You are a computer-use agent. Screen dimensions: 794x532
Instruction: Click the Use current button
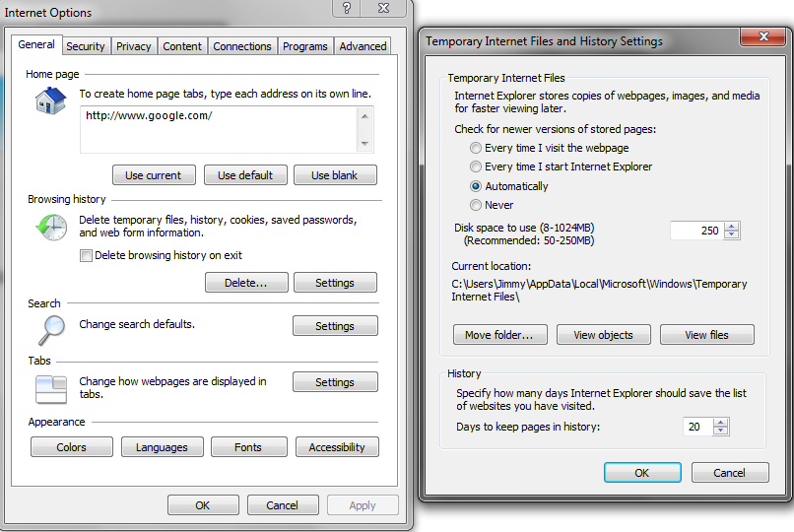coord(154,175)
